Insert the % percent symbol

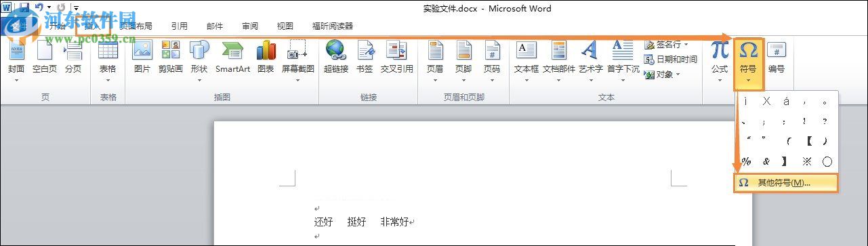(x=746, y=162)
